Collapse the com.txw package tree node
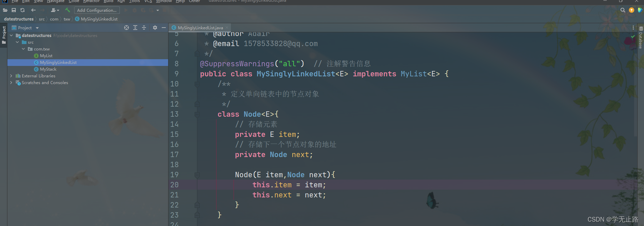 (23, 49)
